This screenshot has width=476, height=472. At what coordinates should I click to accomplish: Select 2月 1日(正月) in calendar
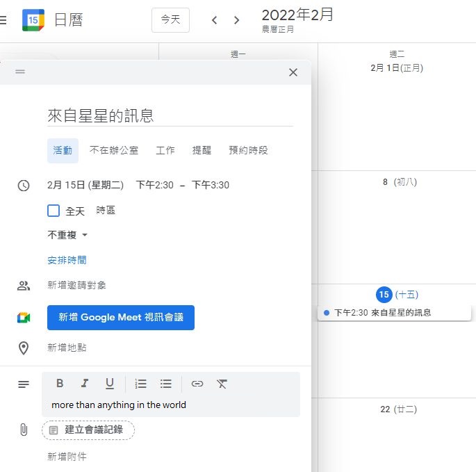pyautogui.click(x=397, y=67)
